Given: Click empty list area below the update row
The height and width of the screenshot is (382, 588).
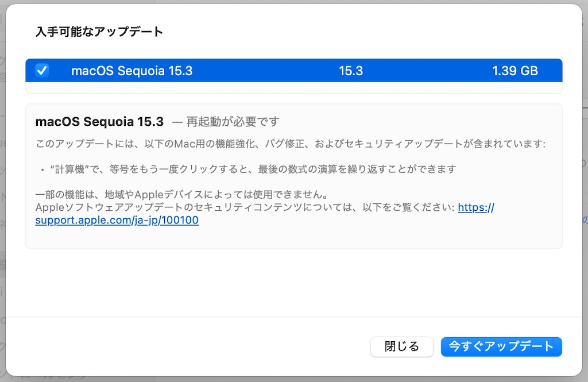Looking at the screenshot, I should (x=293, y=87).
